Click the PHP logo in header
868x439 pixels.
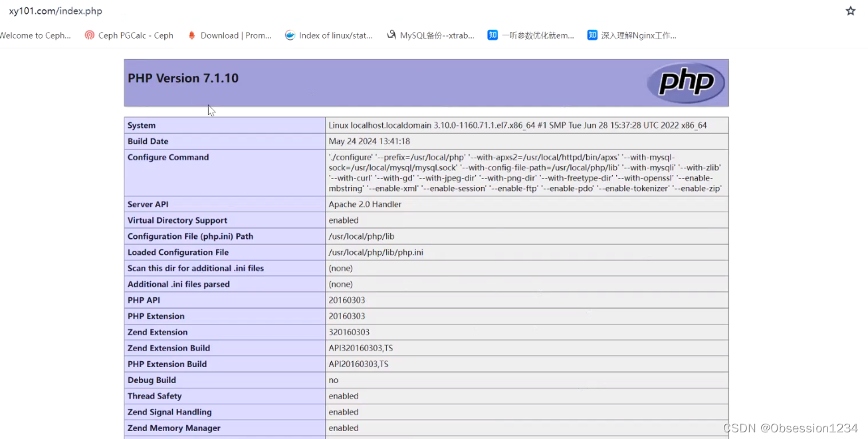pos(686,83)
